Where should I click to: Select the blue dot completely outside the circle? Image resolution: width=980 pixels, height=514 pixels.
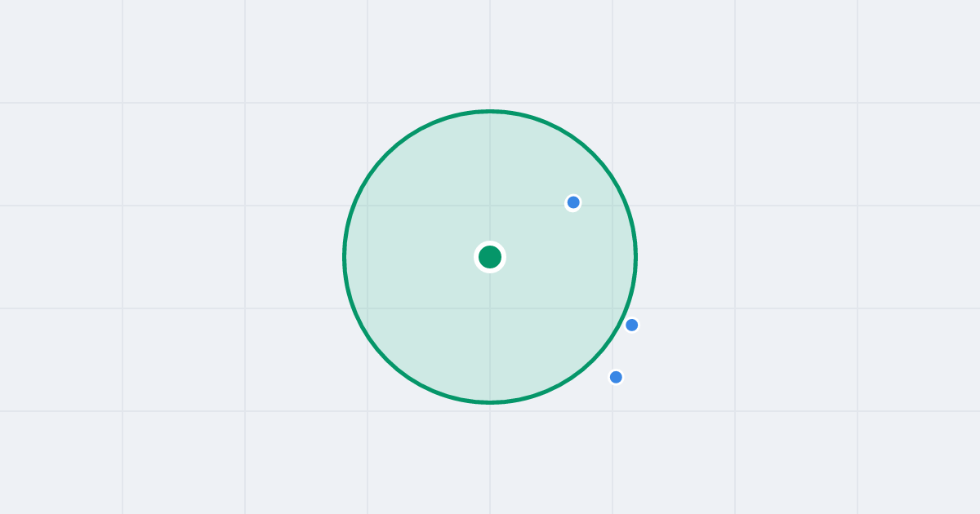616,377
